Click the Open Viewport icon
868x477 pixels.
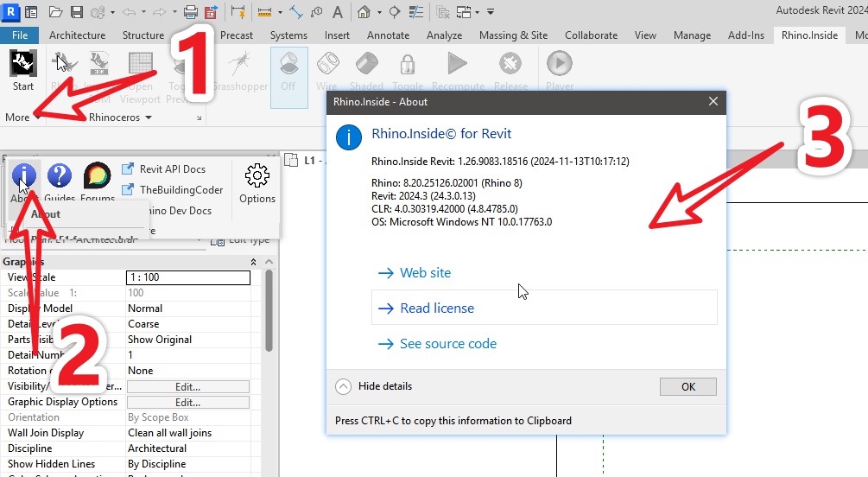pos(141,64)
